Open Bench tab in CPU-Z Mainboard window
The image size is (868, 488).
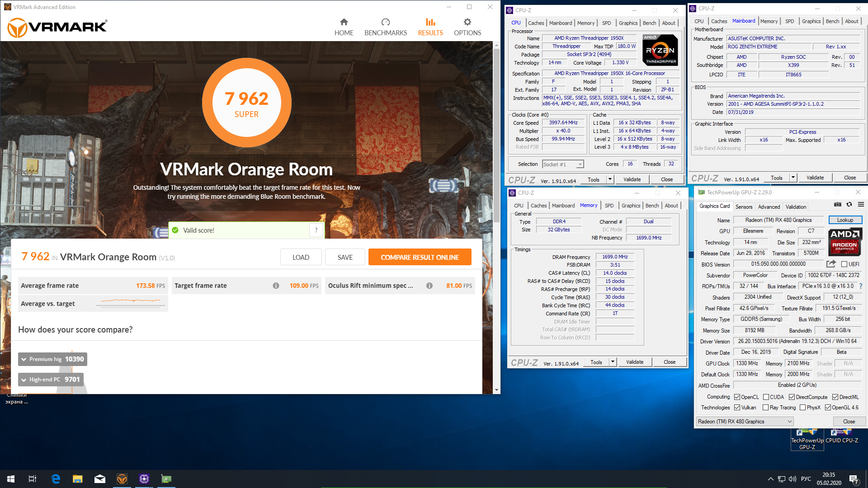click(x=832, y=21)
